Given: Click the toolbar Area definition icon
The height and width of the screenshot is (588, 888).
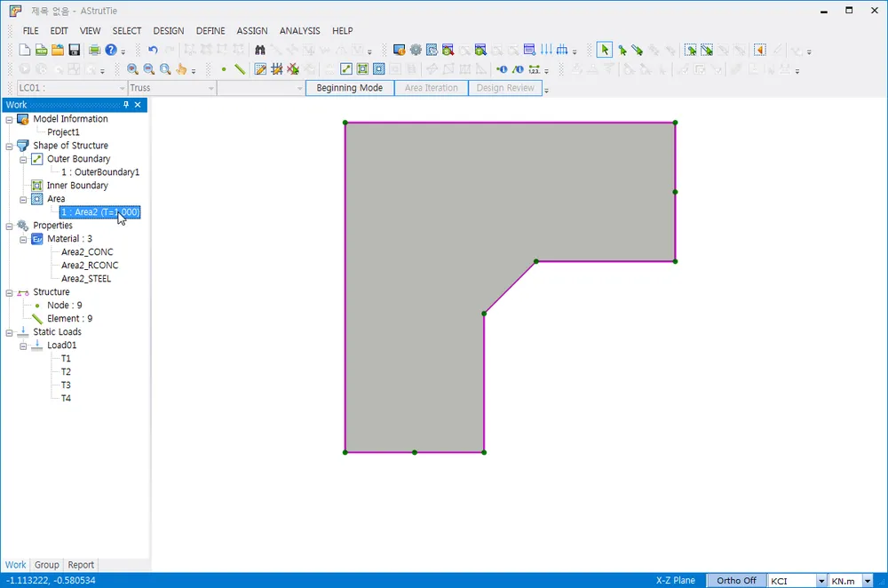Looking at the screenshot, I should [x=379, y=69].
